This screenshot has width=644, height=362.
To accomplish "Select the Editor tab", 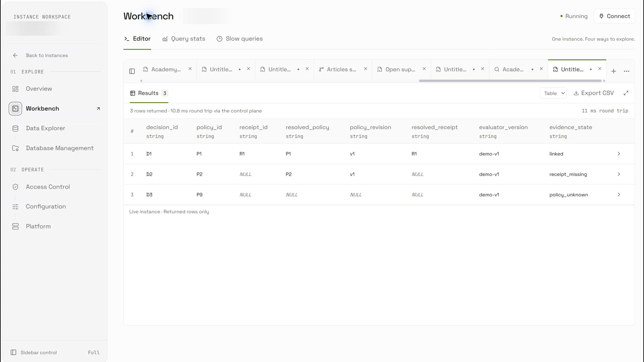I will (x=137, y=39).
